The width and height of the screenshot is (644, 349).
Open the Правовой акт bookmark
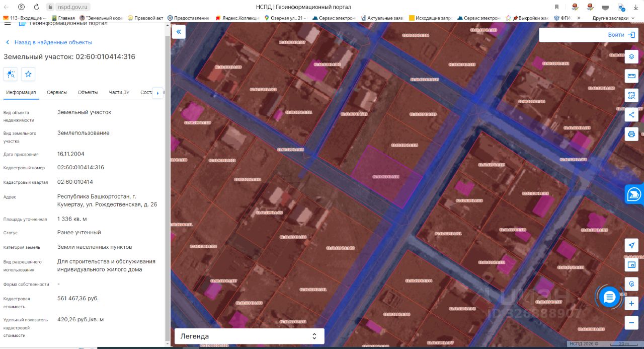coord(145,18)
